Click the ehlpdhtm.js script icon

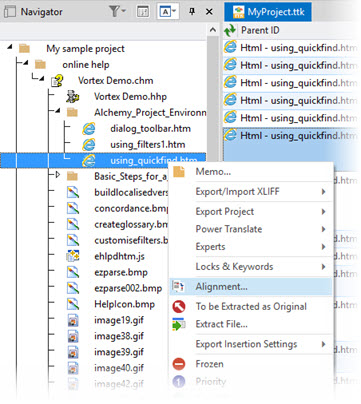coord(73,256)
